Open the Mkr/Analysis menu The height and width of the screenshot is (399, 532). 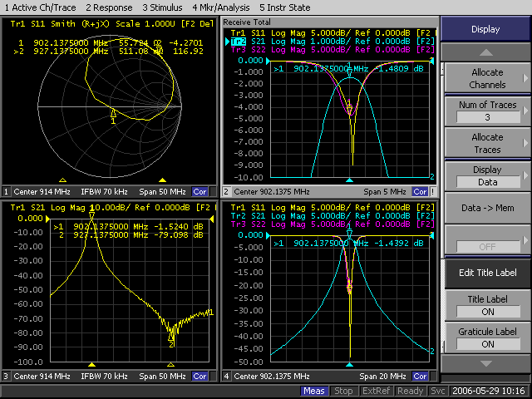point(221,7)
